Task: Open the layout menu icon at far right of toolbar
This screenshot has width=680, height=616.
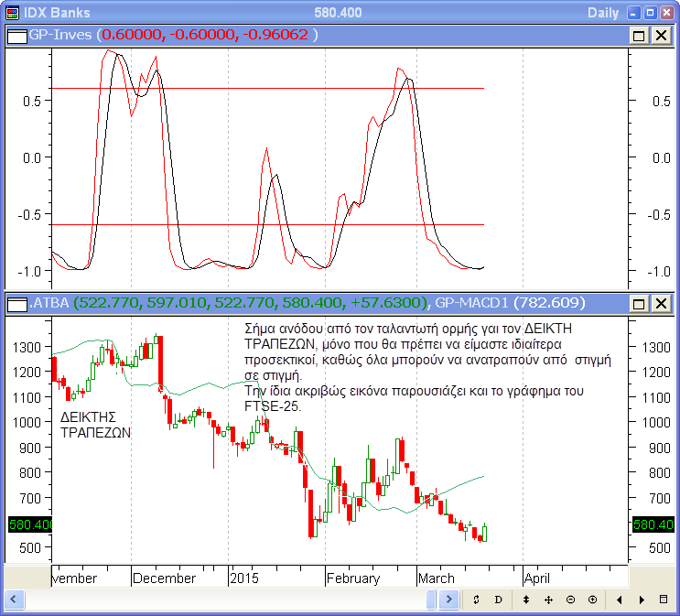Action: [x=664, y=600]
